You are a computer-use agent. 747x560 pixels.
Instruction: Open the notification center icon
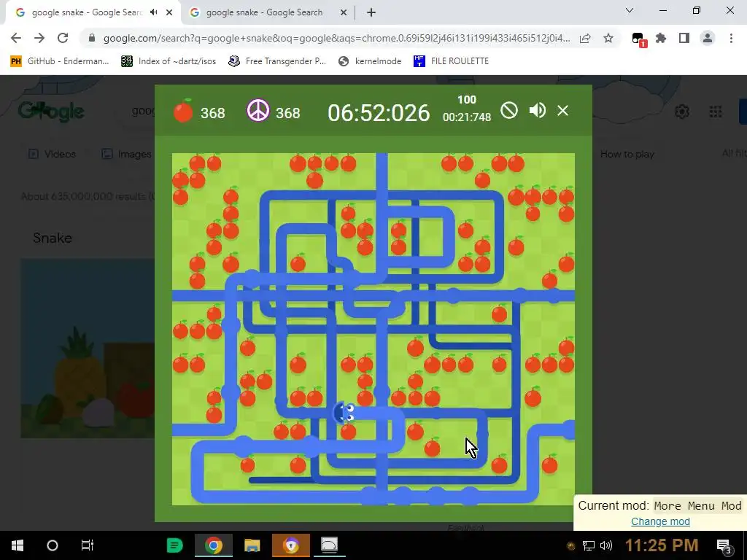coord(724,546)
